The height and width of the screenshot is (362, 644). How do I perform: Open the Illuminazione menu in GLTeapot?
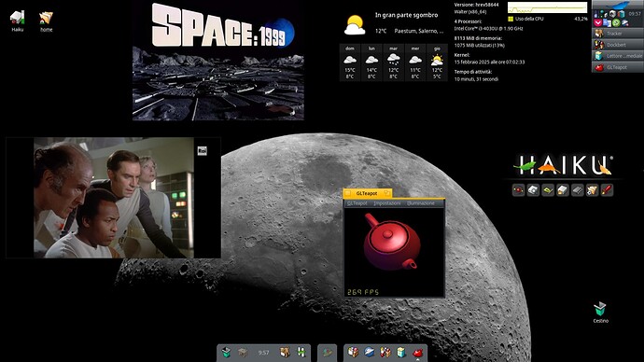tap(421, 203)
